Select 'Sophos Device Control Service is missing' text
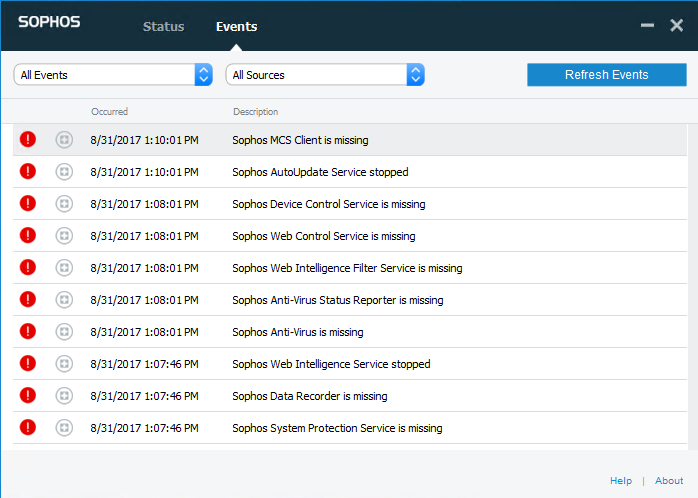The width and height of the screenshot is (698, 498). coord(329,204)
